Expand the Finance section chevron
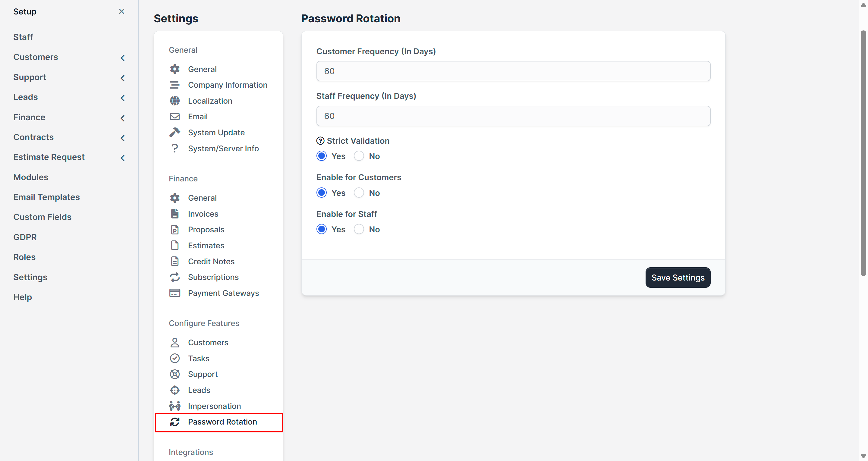Viewport: 868px width, 461px height. tap(122, 118)
